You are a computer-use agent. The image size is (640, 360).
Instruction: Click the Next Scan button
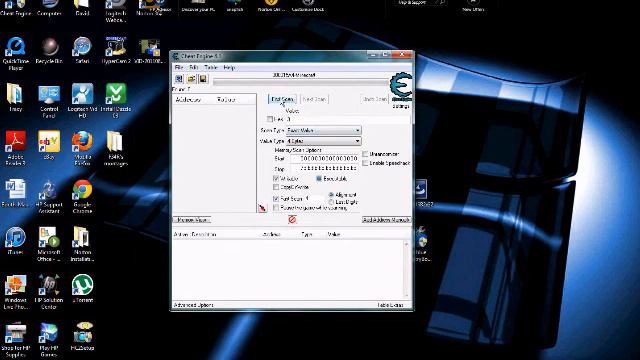[314, 99]
